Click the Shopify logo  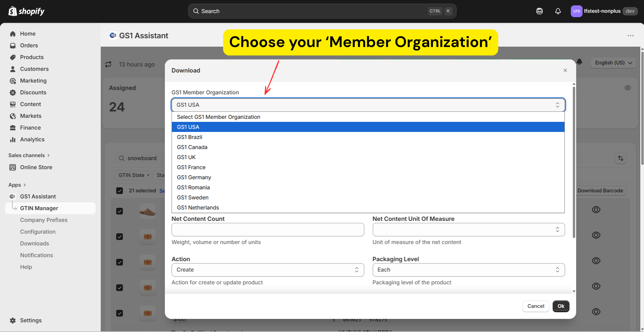click(x=27, y=11)
